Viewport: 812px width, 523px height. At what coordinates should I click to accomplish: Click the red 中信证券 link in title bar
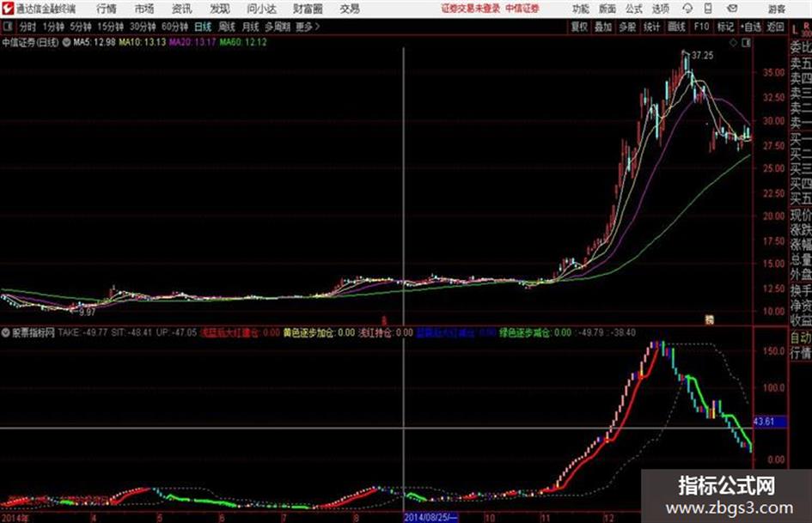522,9
